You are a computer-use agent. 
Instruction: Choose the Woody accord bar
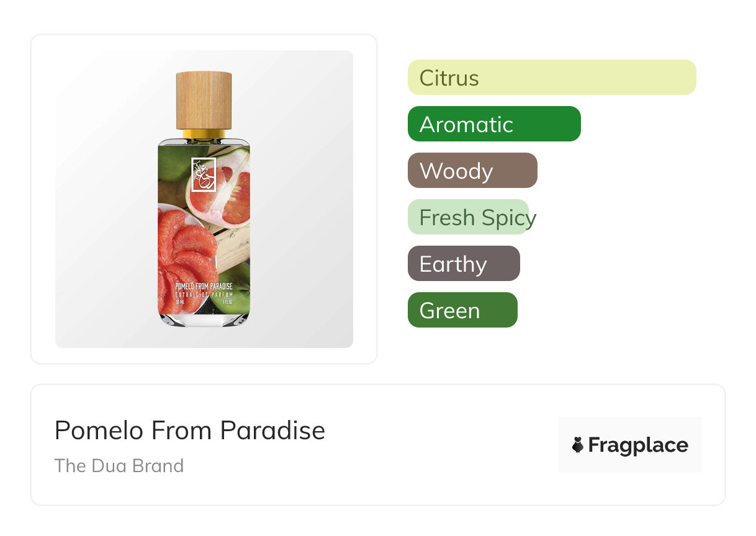coord(472,171)
